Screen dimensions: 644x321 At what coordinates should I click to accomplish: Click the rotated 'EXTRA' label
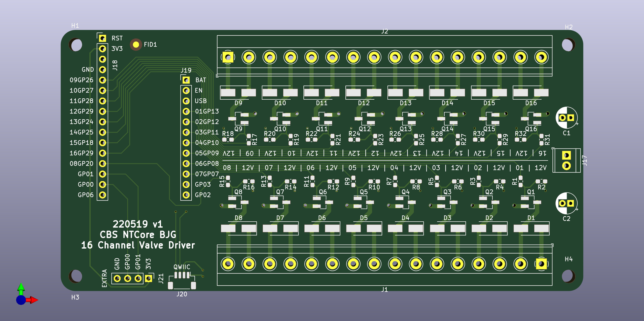pyautogui.click(x=104, y=278)
